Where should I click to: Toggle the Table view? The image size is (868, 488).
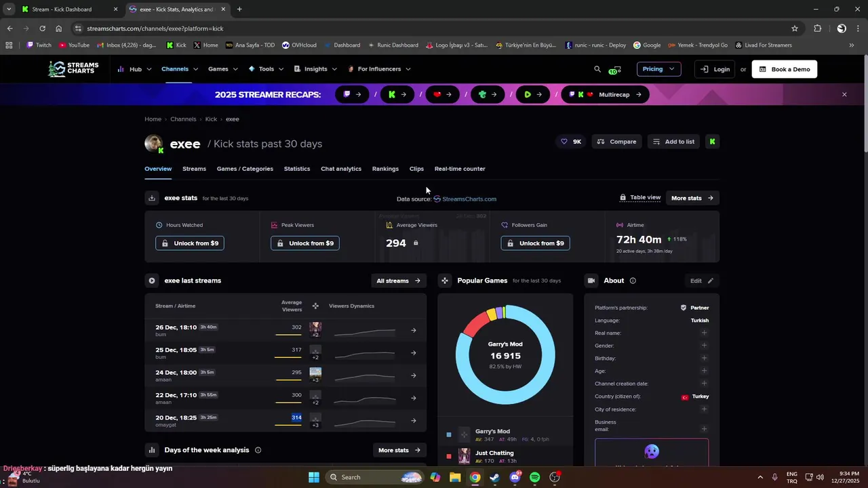(x=640, y=198)
